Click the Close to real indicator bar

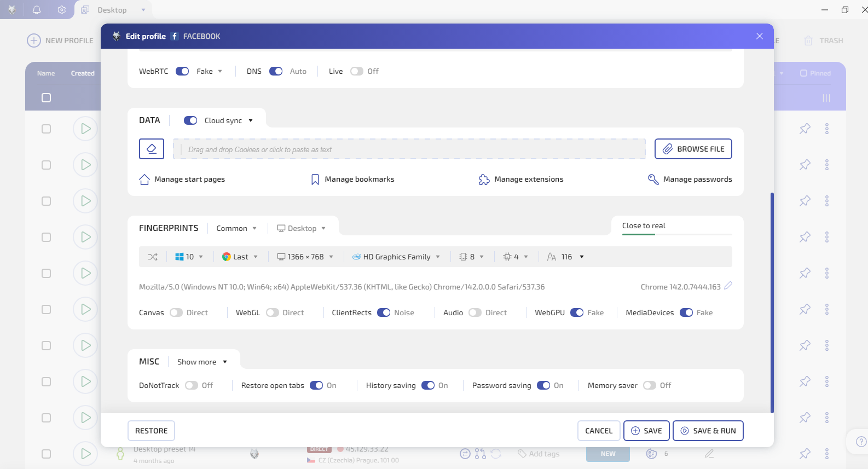point(677,234)
